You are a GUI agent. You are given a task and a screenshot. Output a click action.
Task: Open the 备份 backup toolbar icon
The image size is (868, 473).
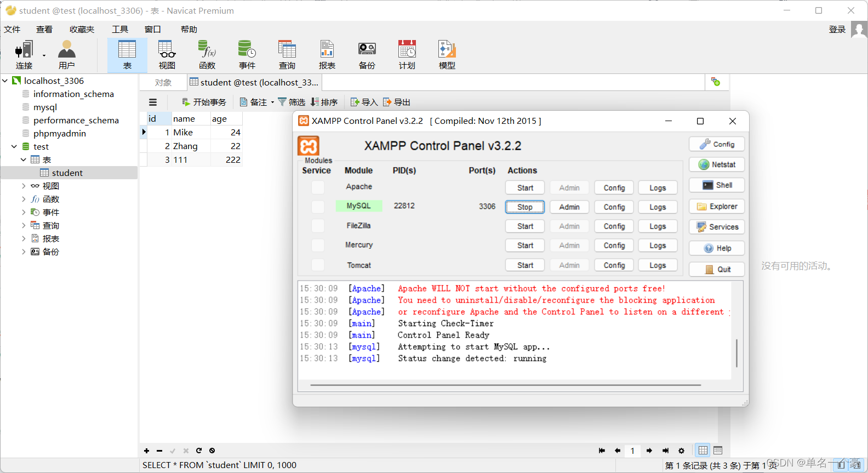point(367,55)
